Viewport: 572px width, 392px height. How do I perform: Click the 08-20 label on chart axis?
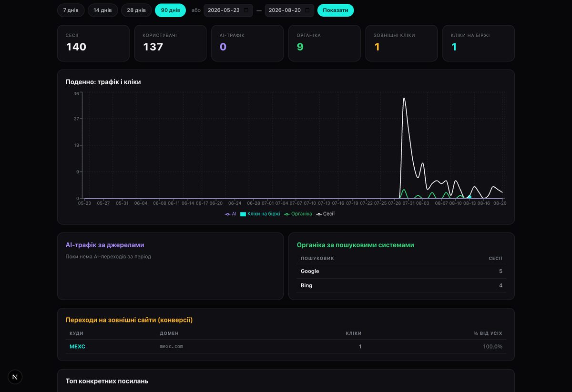click(500, 203)
